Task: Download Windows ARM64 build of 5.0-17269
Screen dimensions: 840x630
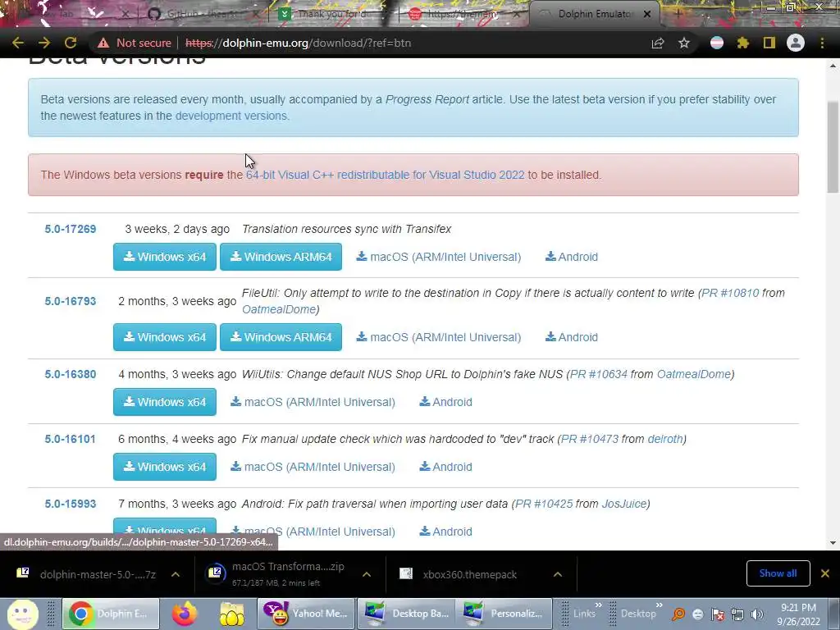Action: [281, 257]
